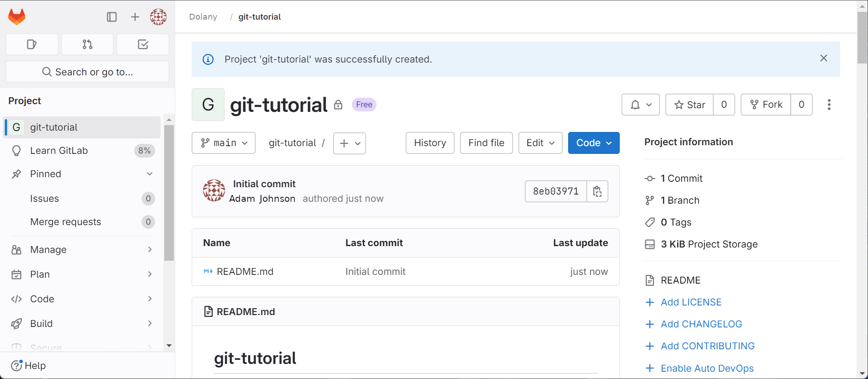Open the create new plus menu
The image size is (868, 379).
coord(135,17)
